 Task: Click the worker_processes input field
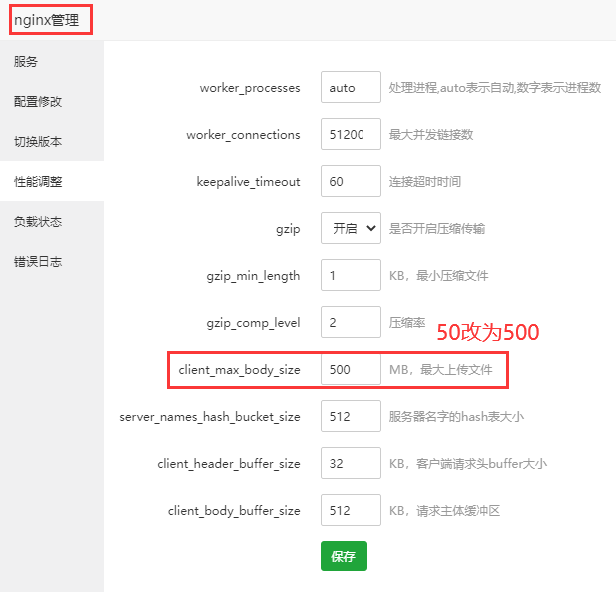pyautogui.click(x=351, y=87)
